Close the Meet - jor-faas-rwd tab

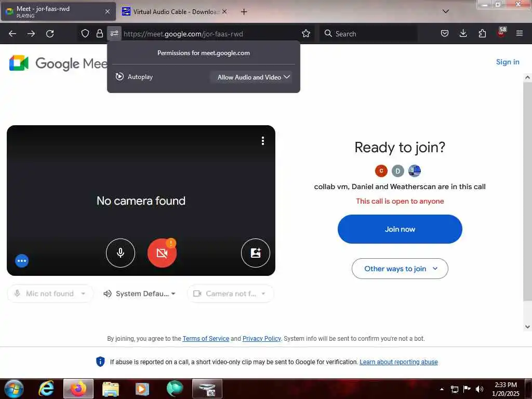108,11
